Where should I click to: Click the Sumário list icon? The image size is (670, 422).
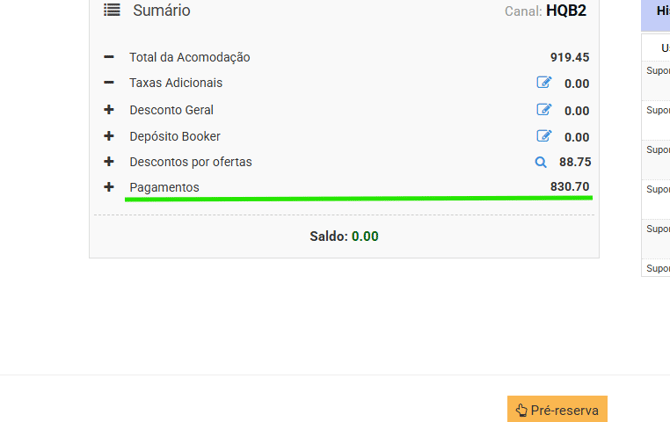point(112,10)
